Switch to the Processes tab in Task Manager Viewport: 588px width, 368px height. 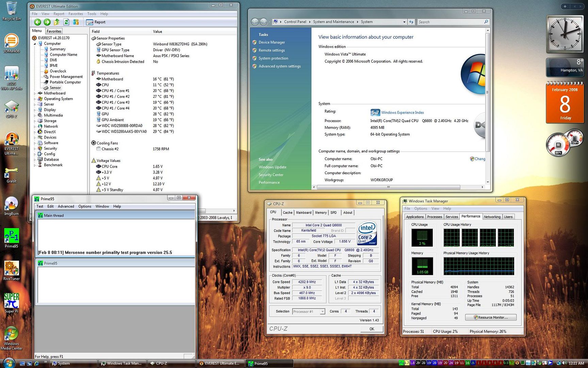(434, 217)
